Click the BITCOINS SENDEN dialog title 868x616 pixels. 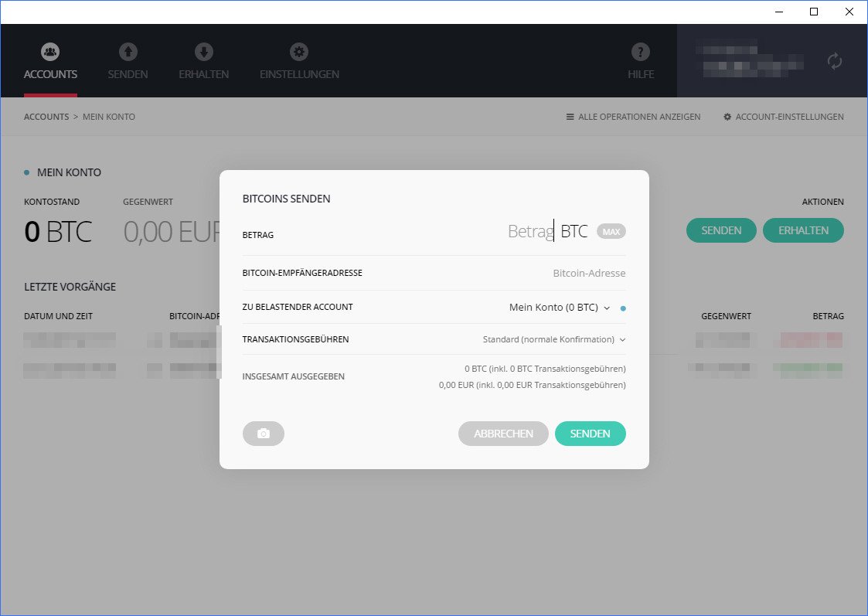[286, 199]
